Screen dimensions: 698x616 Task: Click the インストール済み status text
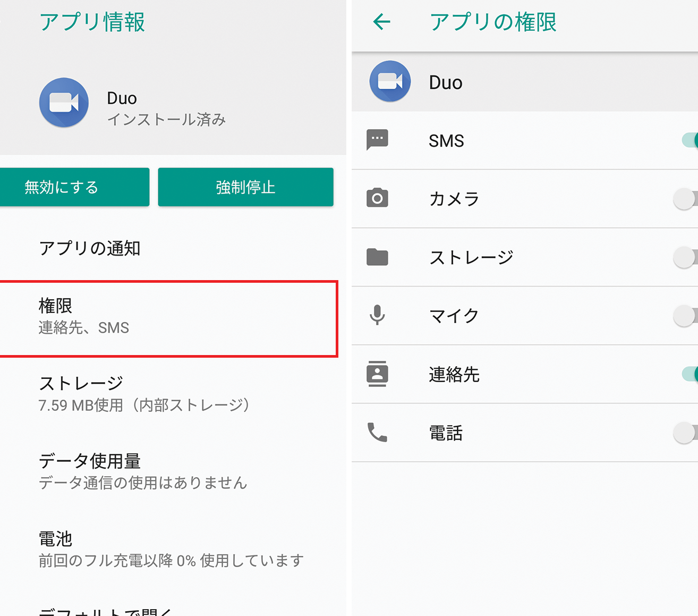click(x=167, y=120)
